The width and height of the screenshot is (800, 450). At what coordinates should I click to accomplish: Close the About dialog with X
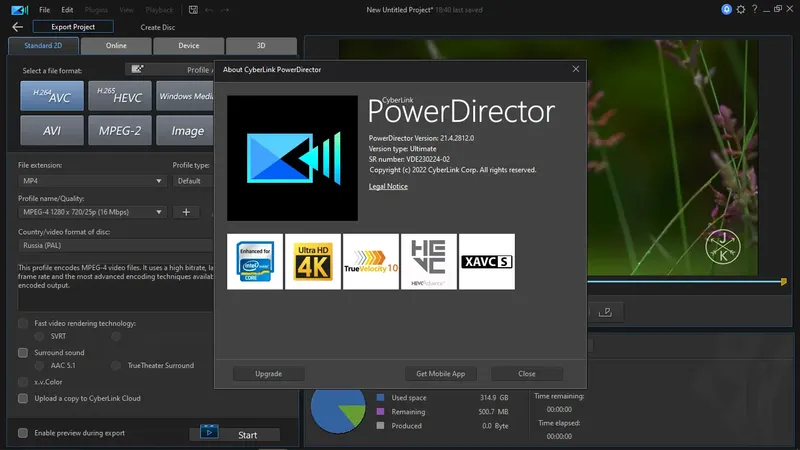click(x=576, y=69)
